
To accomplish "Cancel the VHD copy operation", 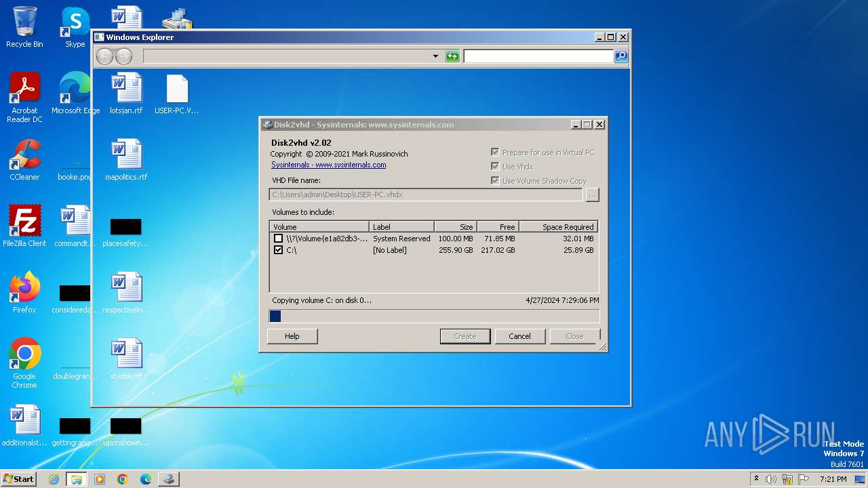I will [520, 336].
